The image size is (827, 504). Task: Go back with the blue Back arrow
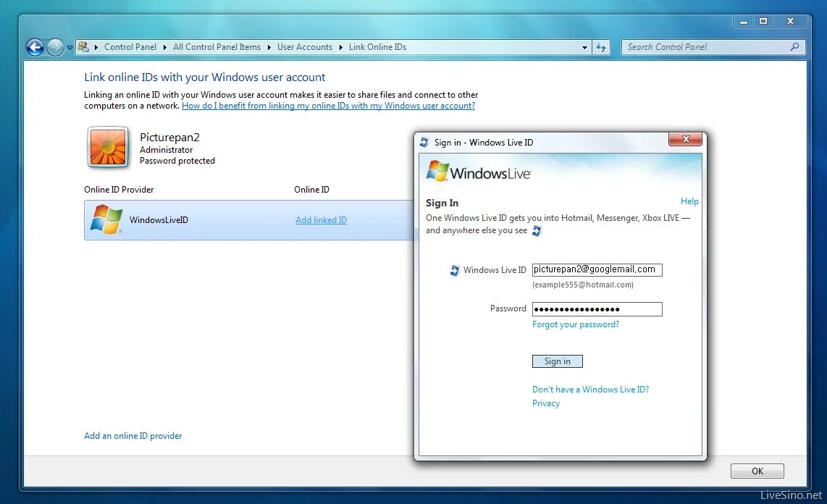click(x=35, y=48)
